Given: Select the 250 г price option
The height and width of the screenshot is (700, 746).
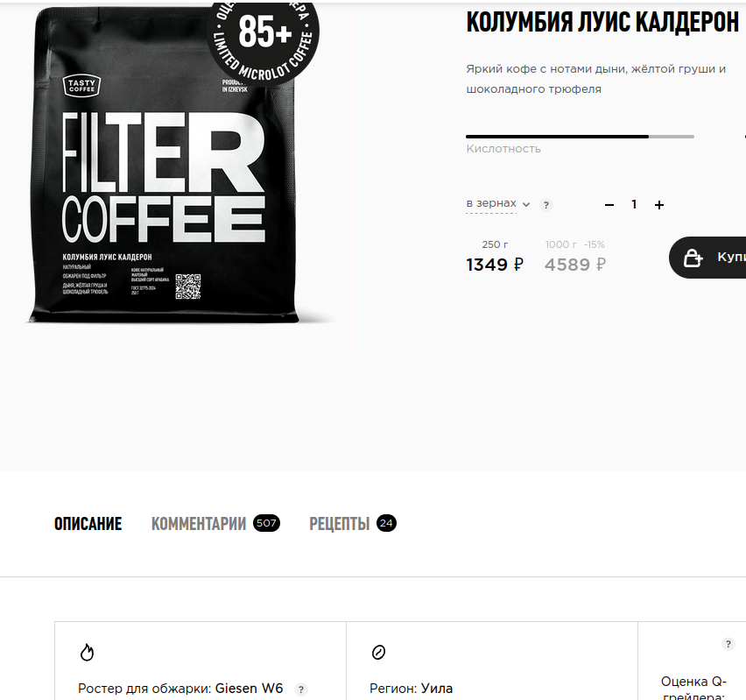Looking at the screenshot, I should [495, 257].
